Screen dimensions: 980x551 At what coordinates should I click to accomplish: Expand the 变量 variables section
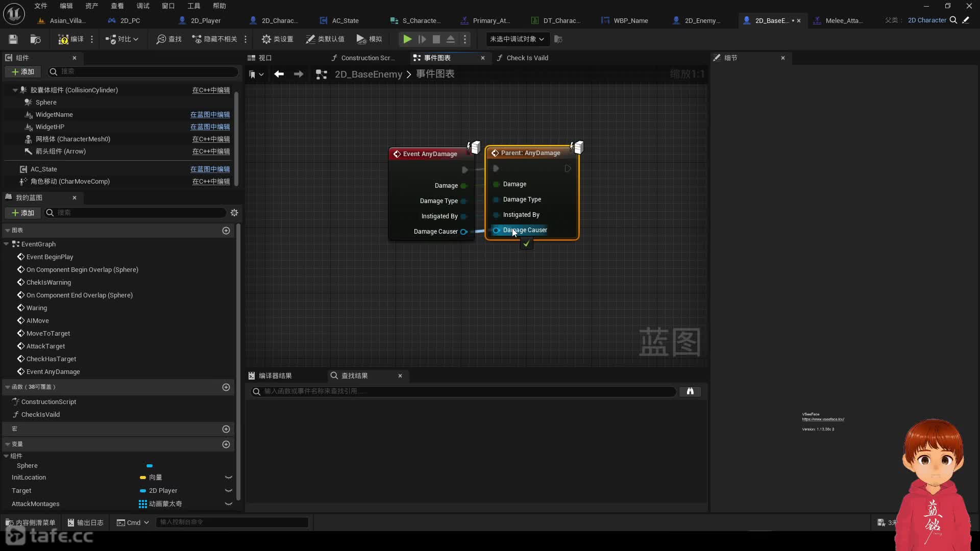pyautogui.click(x=7, y=444)
